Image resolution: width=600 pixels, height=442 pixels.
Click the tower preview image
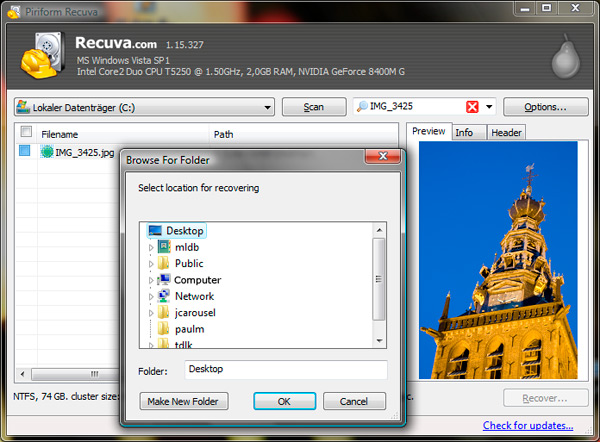(x=498, y=260)
